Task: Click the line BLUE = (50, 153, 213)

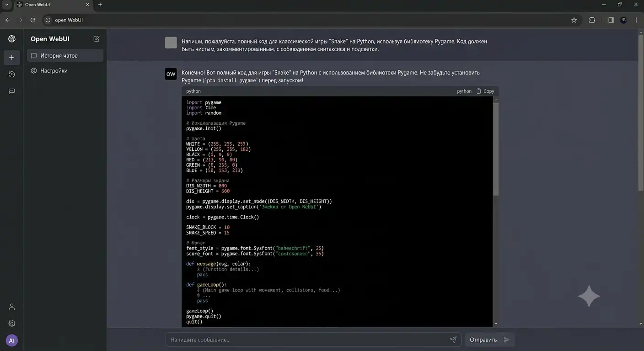Action: (x=214, y=170)
